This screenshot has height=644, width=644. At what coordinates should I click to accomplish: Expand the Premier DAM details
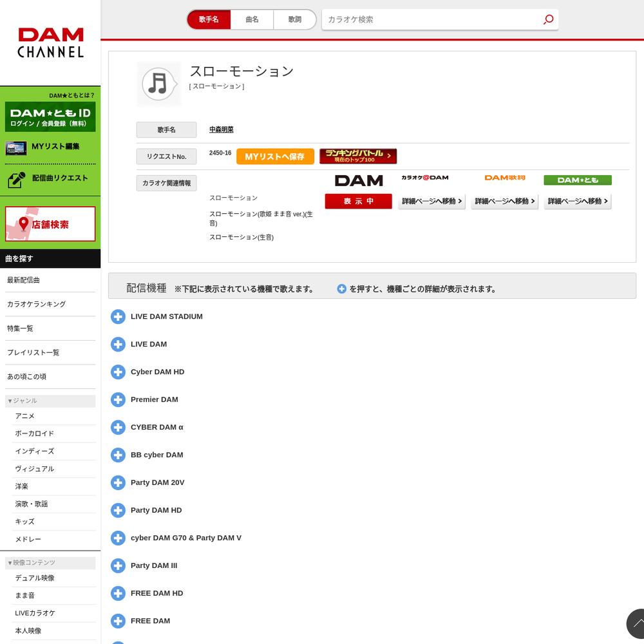point(118,400)
